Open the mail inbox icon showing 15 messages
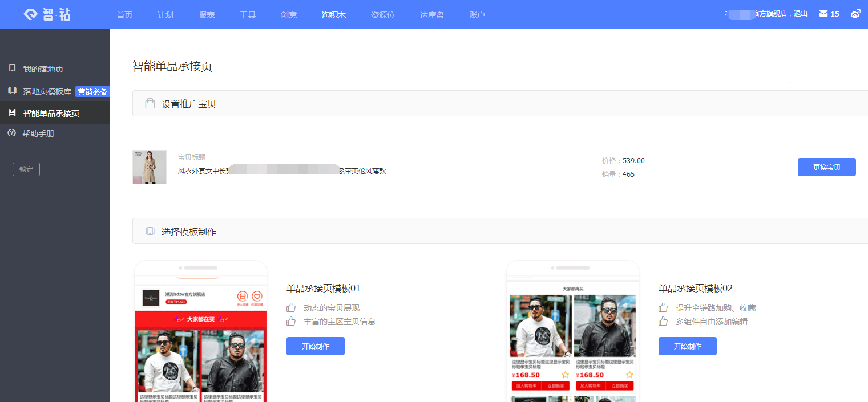 click(825, 13)
